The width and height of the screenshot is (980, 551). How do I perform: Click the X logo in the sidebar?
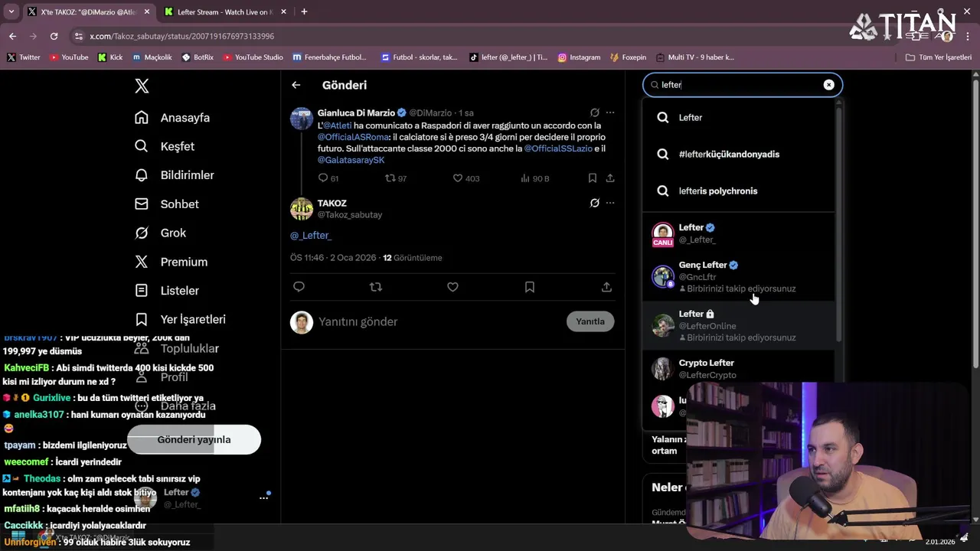pyautogui.click(x=142, y=86)
